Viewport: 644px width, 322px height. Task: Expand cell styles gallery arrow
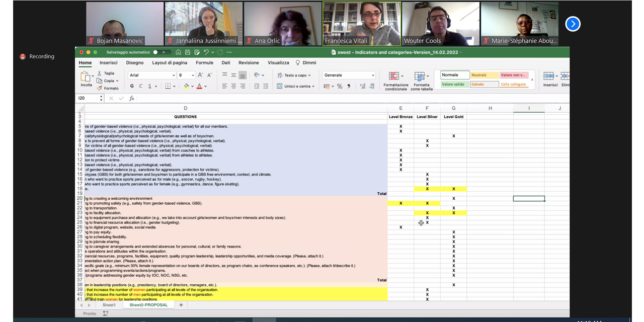coord(532,79)
